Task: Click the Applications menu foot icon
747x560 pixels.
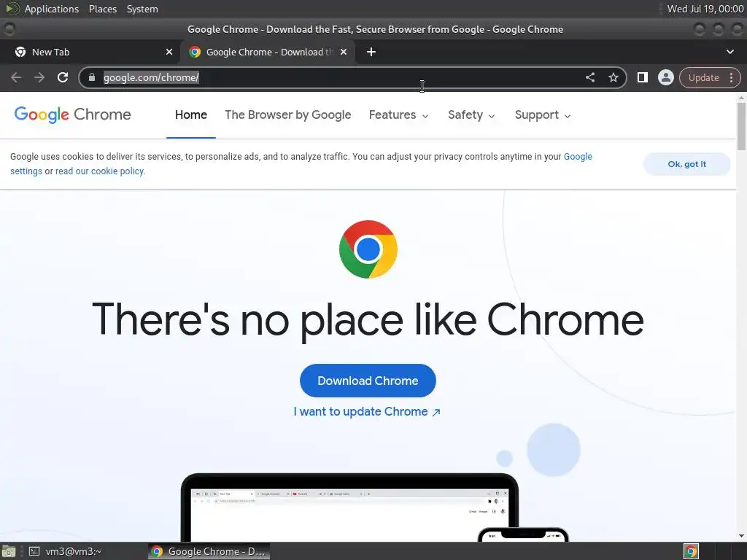Action: (x=12, y=9)
